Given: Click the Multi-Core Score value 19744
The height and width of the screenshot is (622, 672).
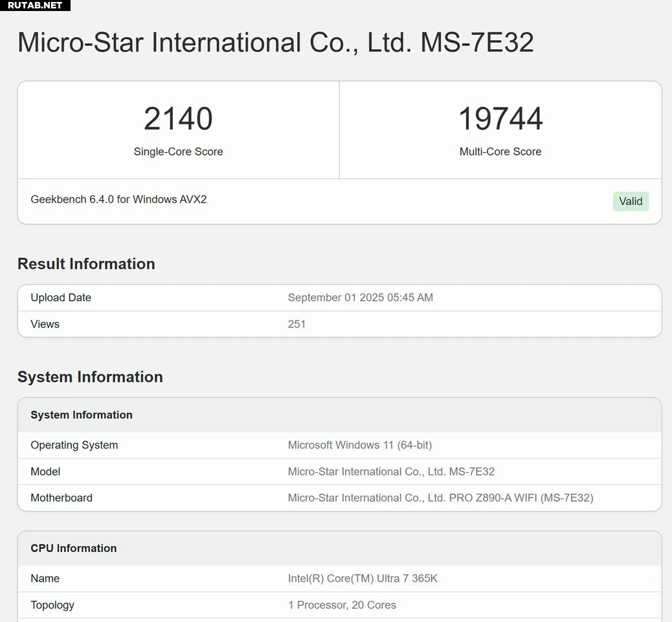Looking at the screenshot, I should pos(500,119).
